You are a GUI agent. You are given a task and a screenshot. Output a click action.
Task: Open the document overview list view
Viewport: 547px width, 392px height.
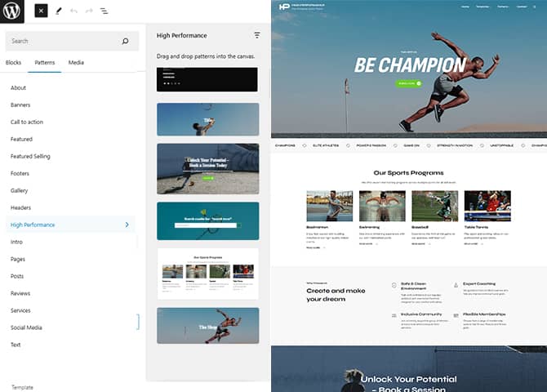point(104,11)
